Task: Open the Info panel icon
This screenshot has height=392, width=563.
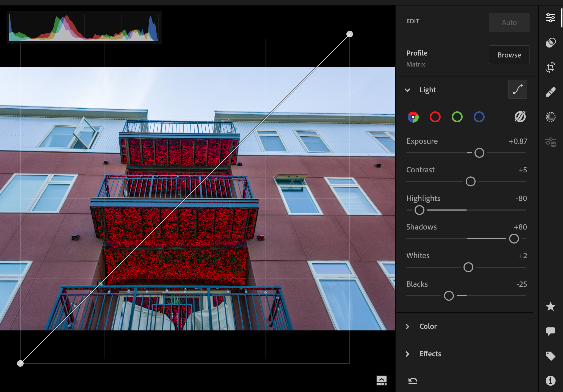Action: [x=550, y=381]
